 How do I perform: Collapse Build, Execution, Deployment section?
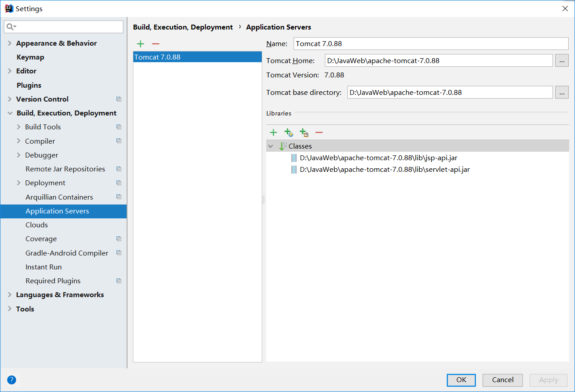[10, 113]
